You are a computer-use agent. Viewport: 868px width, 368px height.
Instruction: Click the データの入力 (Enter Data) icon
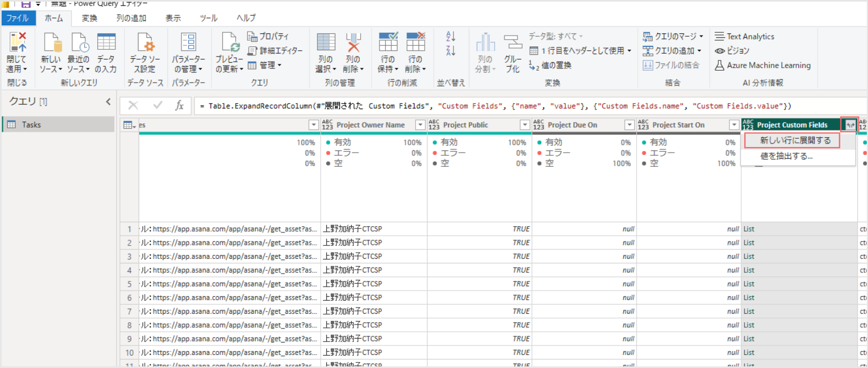(106, 42)
